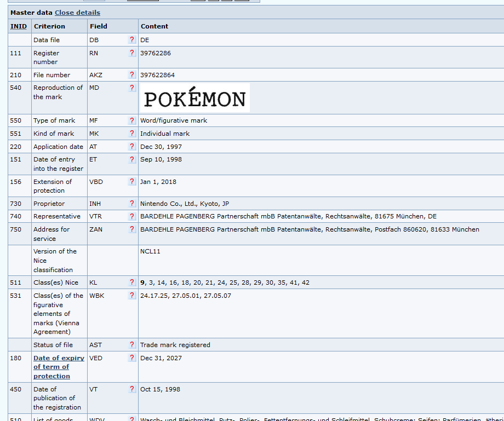Open help for Address for service ZAN
The image size is (504, 421).
coord(132,229)
